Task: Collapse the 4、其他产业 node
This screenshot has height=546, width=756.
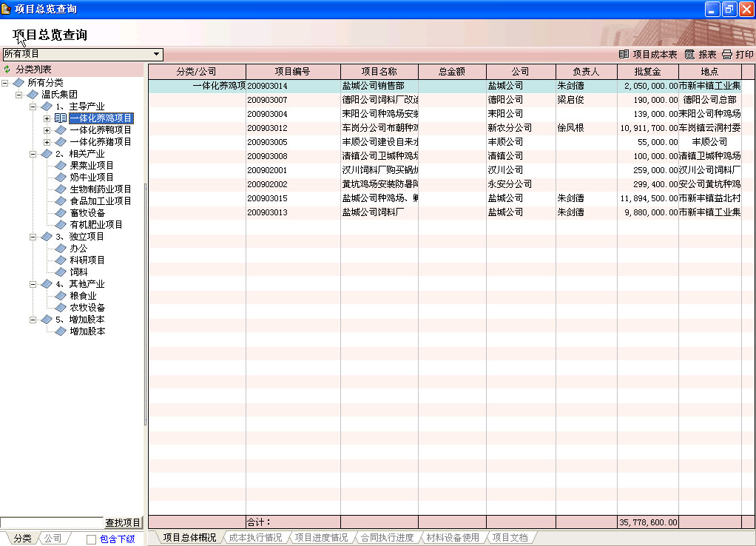Action: [x=33, y=284]
